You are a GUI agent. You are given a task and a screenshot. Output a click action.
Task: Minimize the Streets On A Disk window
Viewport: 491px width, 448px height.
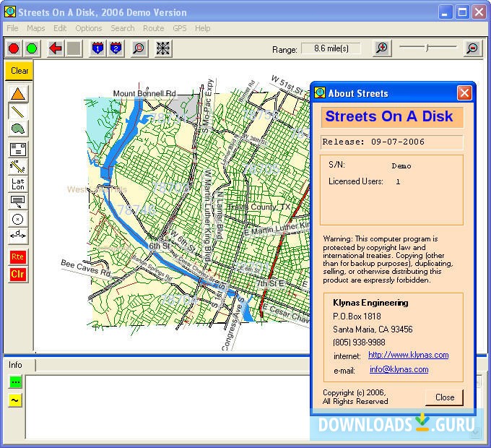(444, 12)
